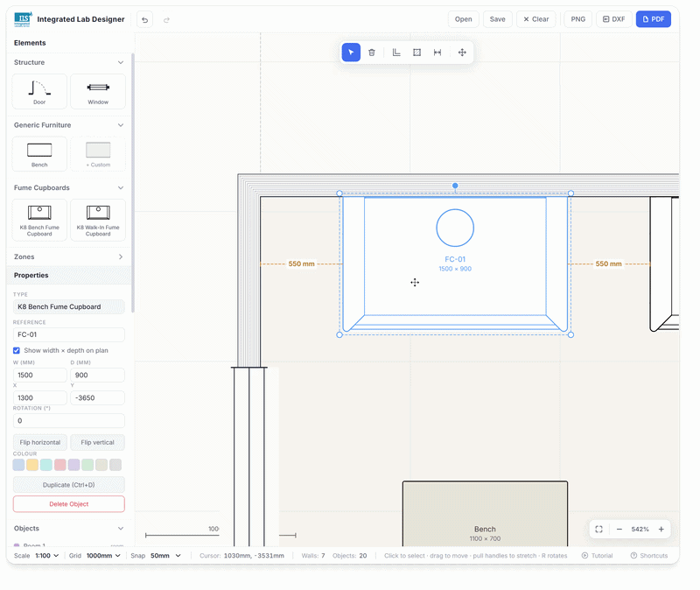Click the Delete Object button
The width and height of the screenshot is (700, 590).
69,504
